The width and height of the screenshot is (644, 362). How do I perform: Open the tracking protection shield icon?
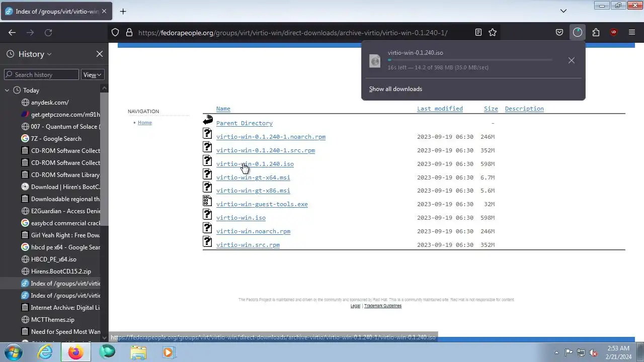pos(115,32)
